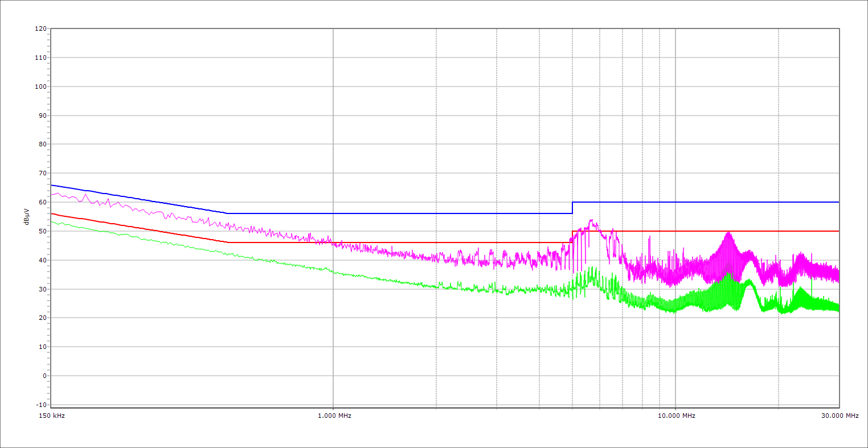Select the 30.000 MHz end frequency label

coord(840,416)
